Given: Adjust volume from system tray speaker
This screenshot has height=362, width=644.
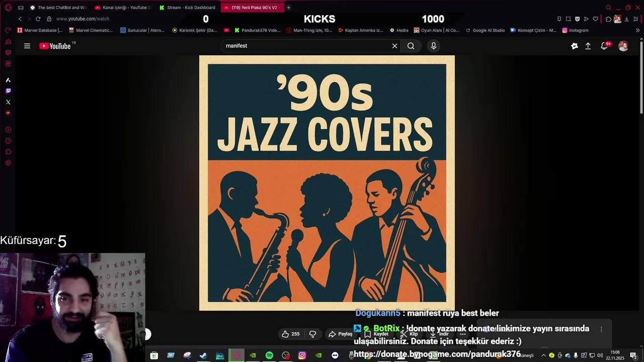Looking at the screenshot, I should (x=600, y=355).
